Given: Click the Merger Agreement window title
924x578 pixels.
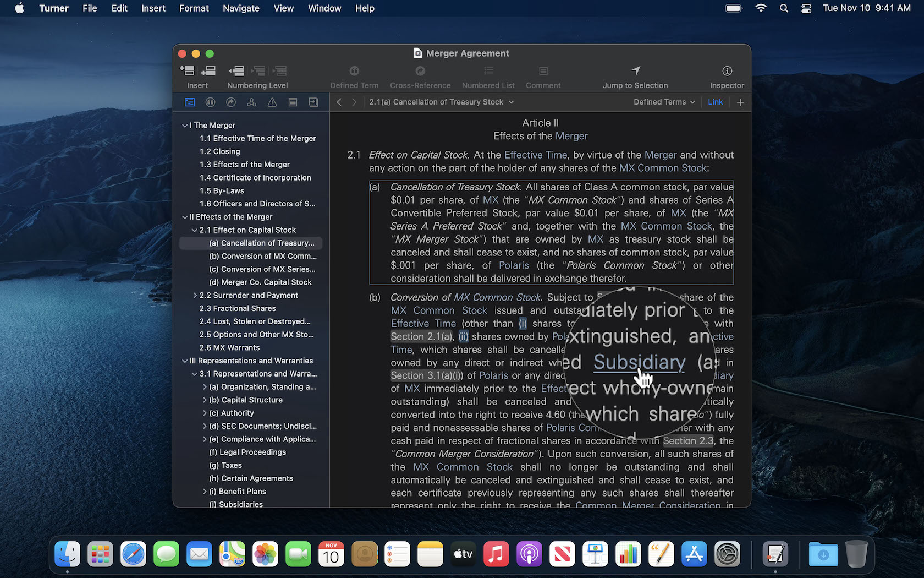Looking at the screenshot, I should [468, 53].
